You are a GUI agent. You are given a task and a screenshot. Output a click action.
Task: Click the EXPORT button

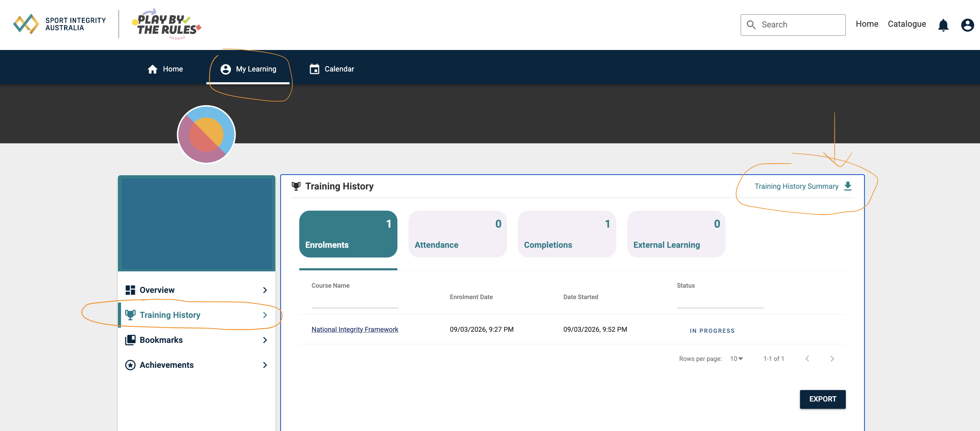822,399
